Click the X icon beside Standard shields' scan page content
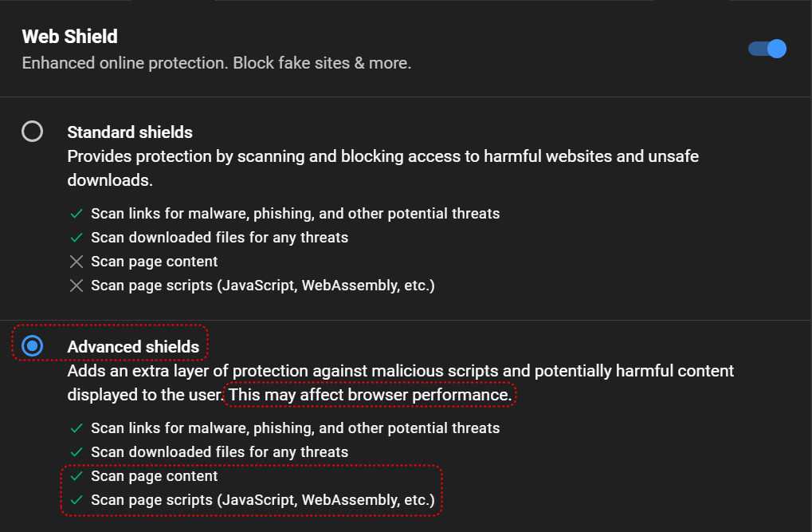The height and width of the screenshot is (532, 812). pyautogui.click(x=76, y=262)
